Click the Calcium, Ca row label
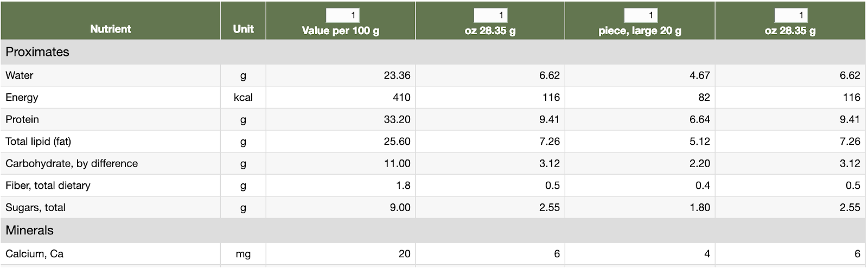Viewport: 868px width, 268px height. pyautogui.click(x=34, y=254)
